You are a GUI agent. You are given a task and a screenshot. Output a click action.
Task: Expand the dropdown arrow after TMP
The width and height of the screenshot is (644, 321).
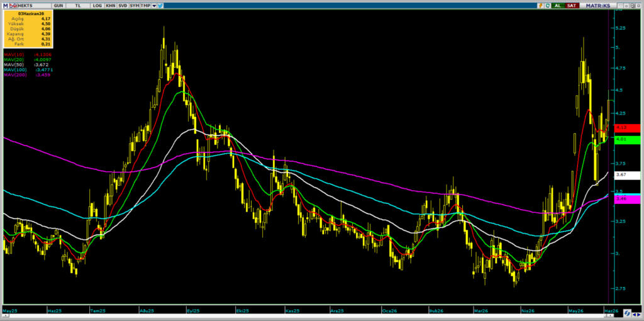click(x=154, y=6)
